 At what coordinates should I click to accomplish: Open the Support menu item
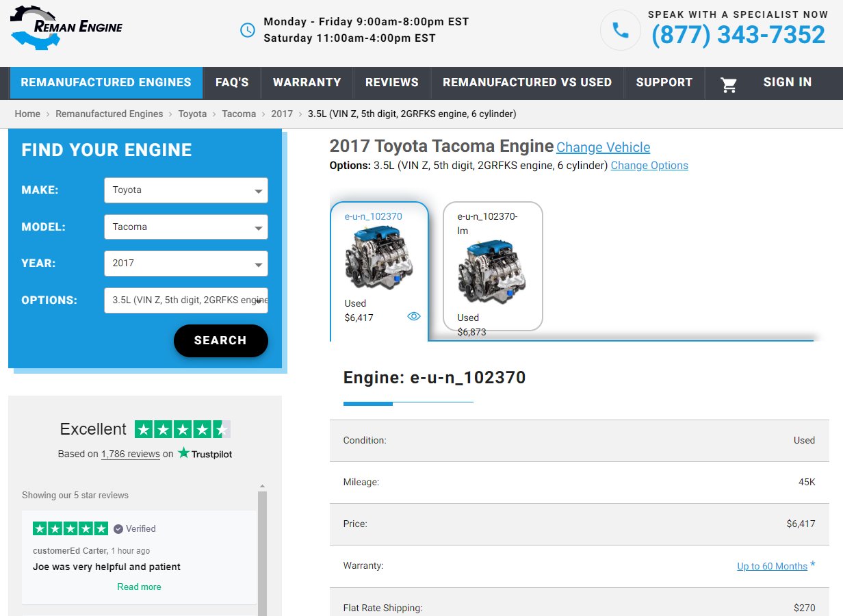(x=664, y=83)
